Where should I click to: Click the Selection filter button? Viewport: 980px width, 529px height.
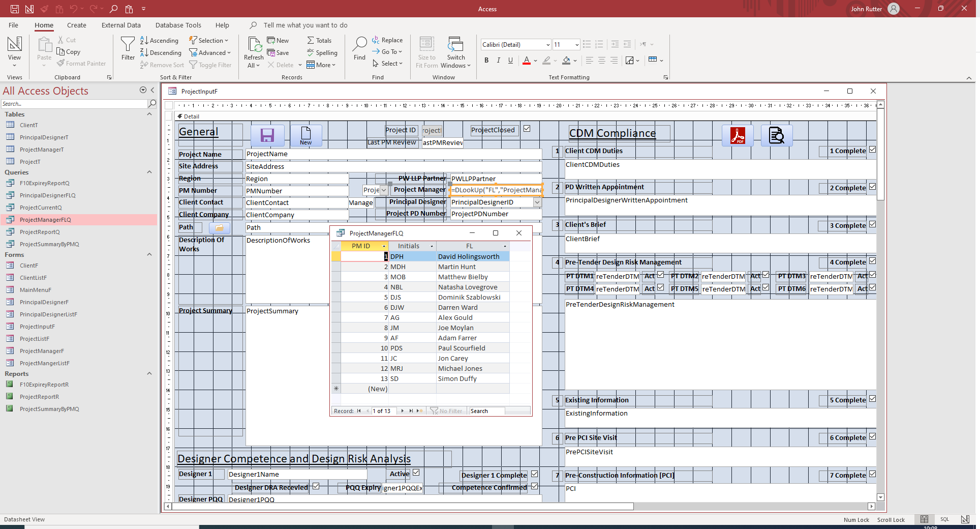[209, 40]
